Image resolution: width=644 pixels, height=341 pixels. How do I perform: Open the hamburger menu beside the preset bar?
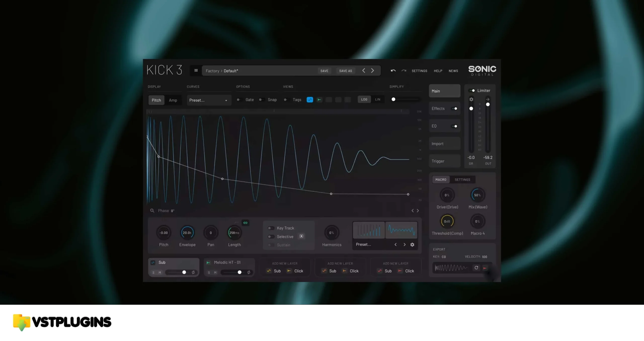click(x=196, y=71)
